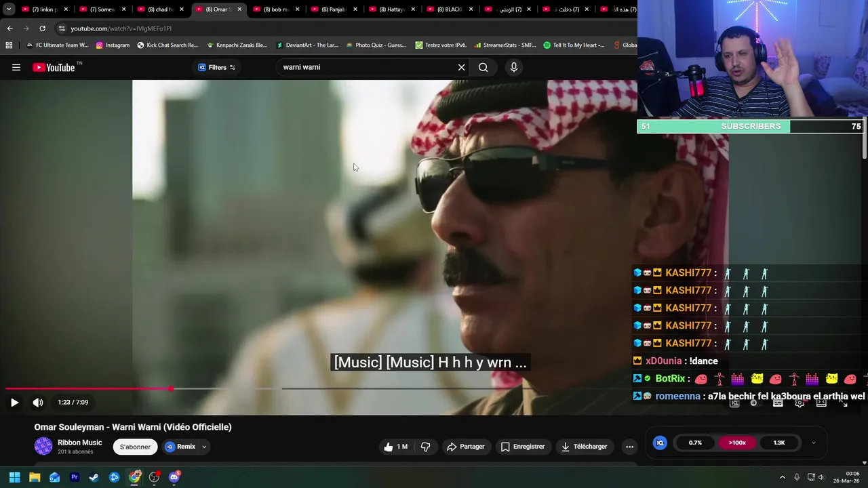The height and width of the screenshot is (488, 868).
Task: Mute the video with speaker icon
Action: [x=38, y=402]
